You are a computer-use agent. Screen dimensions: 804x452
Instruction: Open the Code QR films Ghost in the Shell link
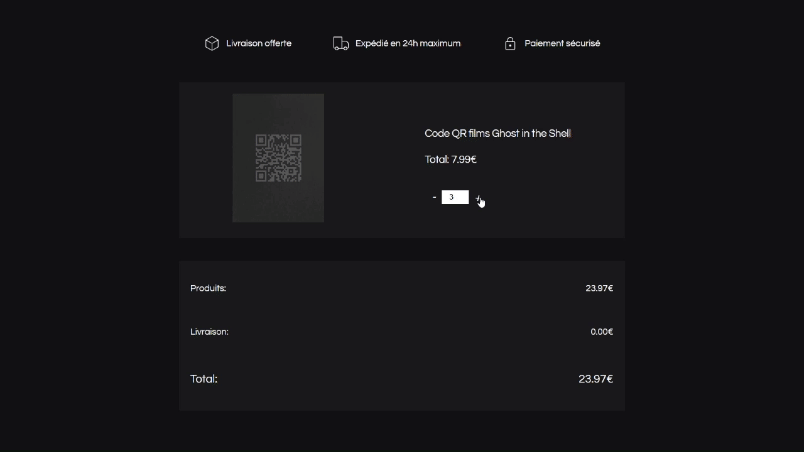tap(497, 133)
